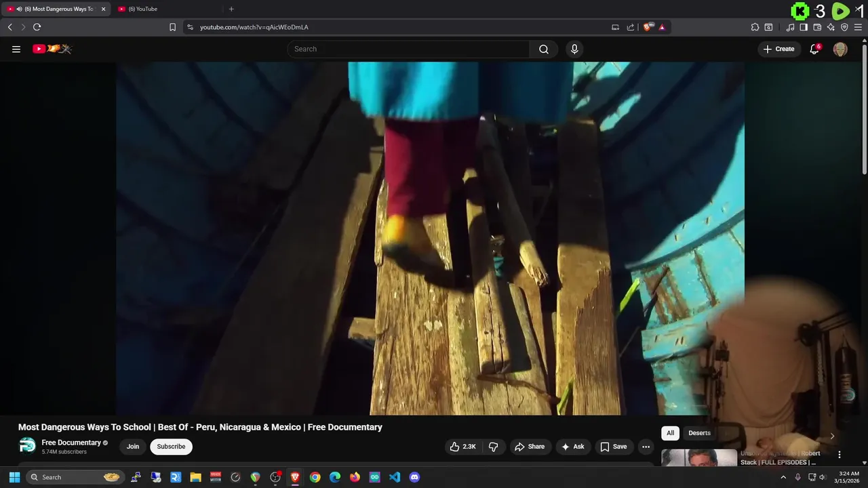This screenshot has width=868, height=488.
Task: Reload the current page
Action: coord(37,27)
